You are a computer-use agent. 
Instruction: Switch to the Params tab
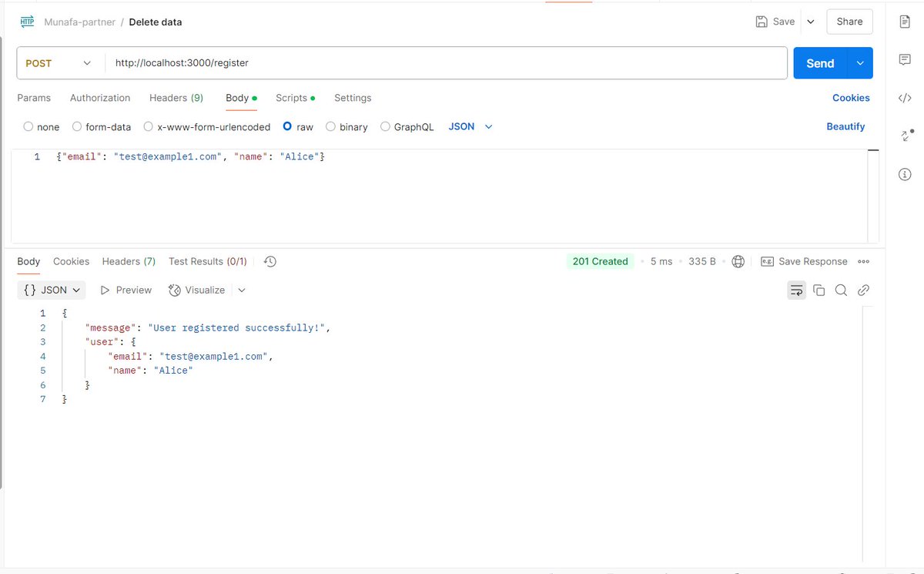pos(34,98)
